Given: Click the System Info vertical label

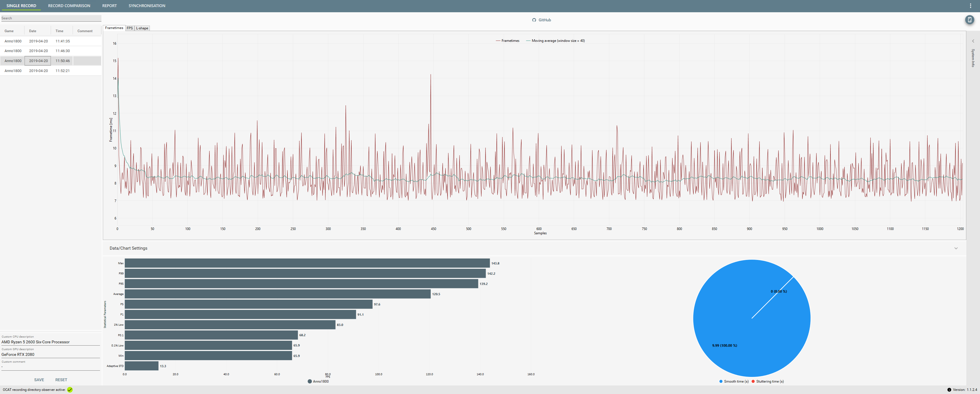Looking at the screenshot, I should (x=973, y=58).
